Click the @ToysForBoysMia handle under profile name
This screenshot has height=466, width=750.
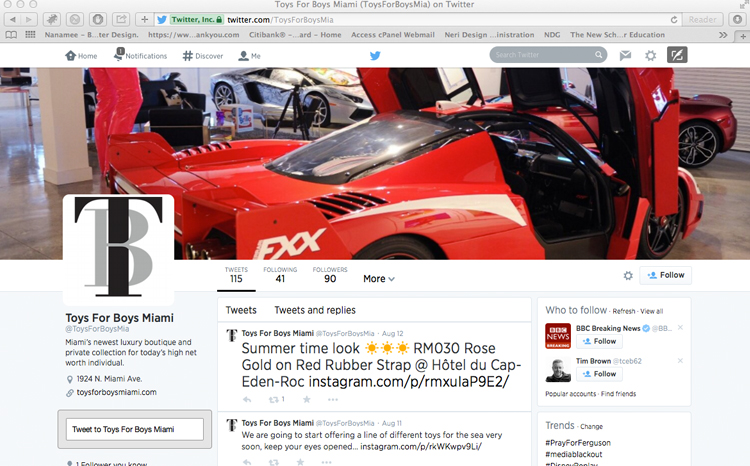pyautogui.click(x=97, y=329)
